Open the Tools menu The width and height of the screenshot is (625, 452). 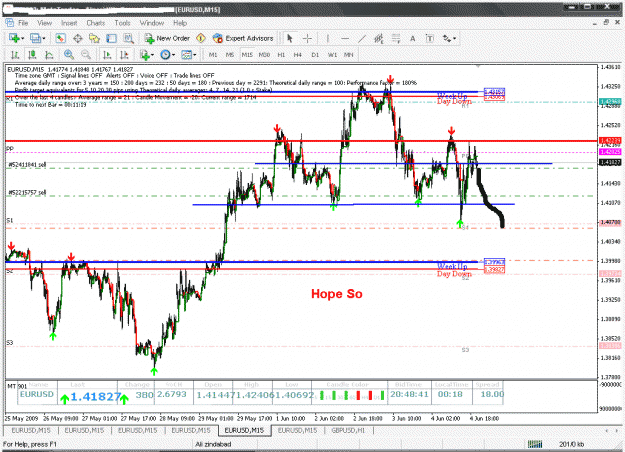coord(122,23)
